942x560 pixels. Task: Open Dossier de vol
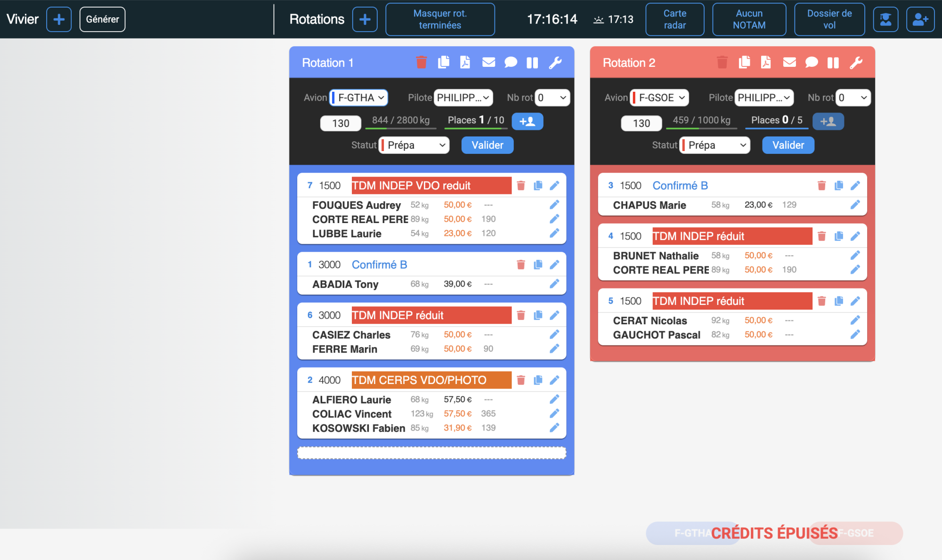tap(829, 19)
